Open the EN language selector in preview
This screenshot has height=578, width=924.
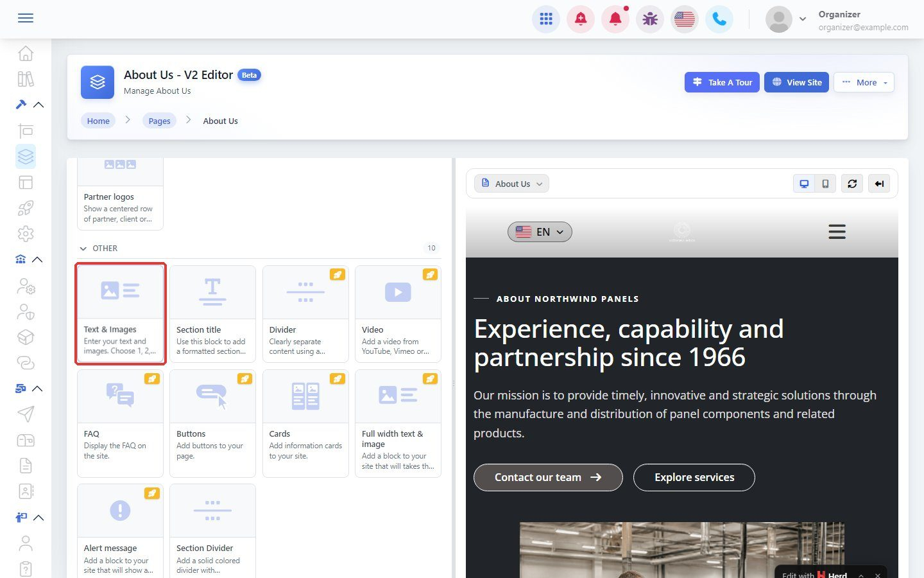point(540,232)
